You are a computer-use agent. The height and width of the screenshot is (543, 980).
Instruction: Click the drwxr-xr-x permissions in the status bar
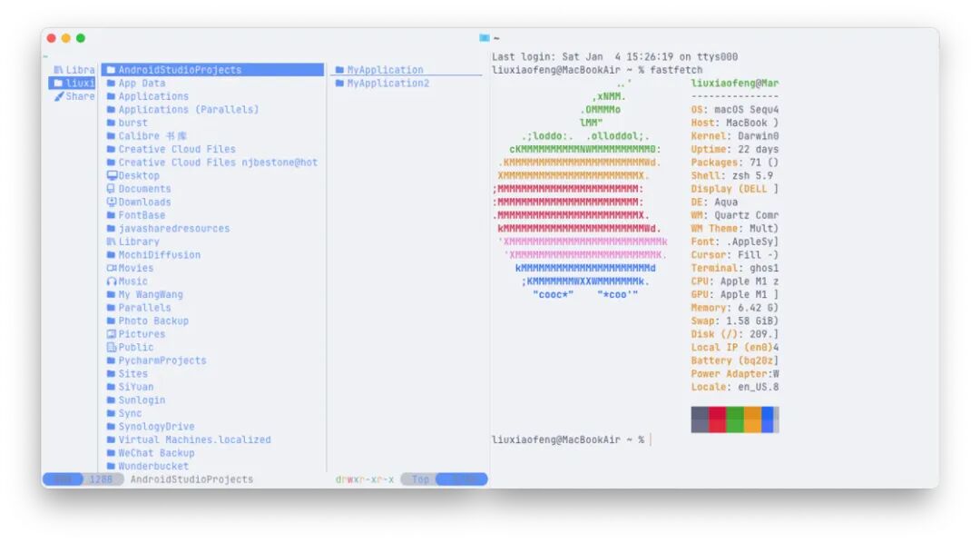[365, 479]
